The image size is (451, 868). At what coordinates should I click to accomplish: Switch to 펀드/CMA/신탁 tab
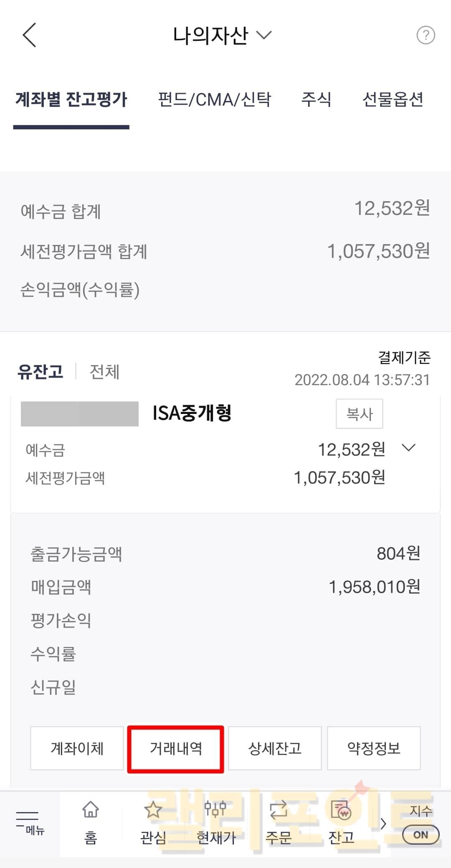click(x=215, y=100)
